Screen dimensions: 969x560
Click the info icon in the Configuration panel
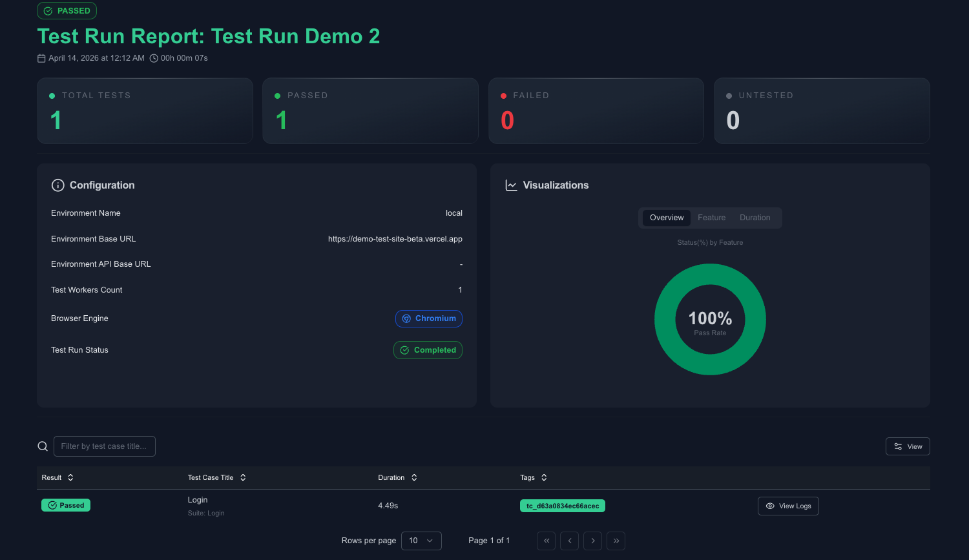coord(57,185)
